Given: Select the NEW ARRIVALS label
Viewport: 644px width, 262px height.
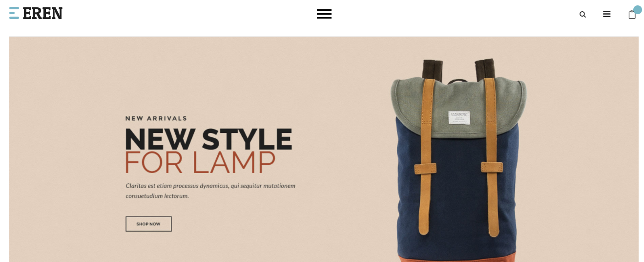Looking at the screenshot, I should pos(156,118).
